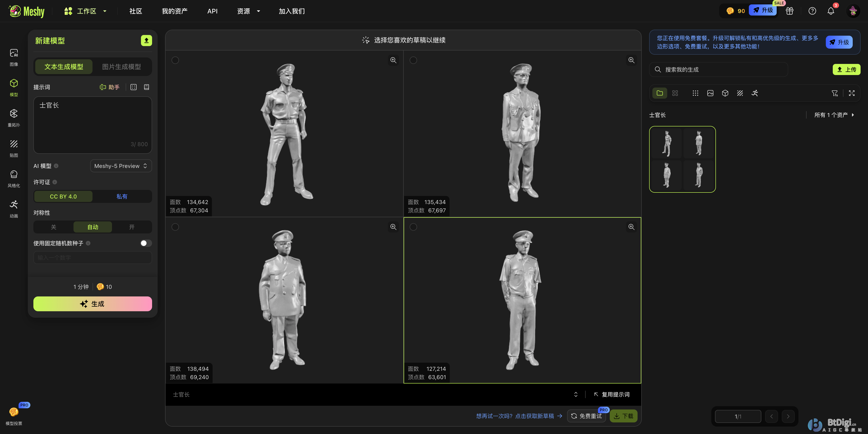
Task: Open 我的资产 my assets menu
Action: (x=175, y=11)
